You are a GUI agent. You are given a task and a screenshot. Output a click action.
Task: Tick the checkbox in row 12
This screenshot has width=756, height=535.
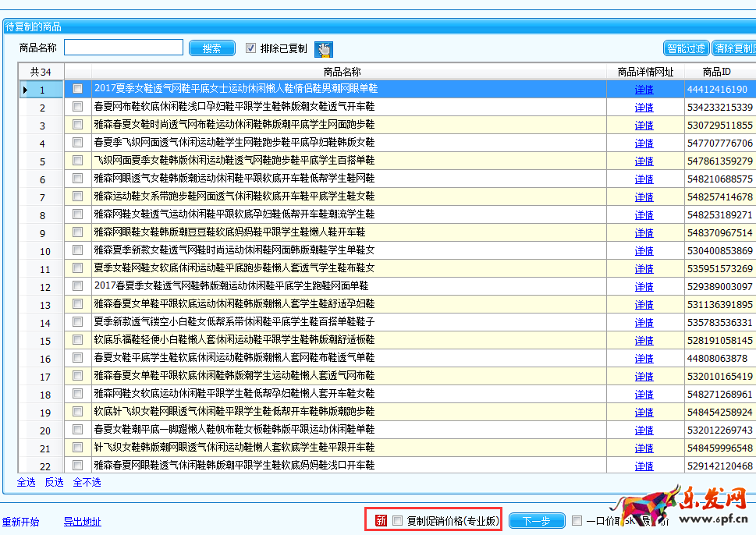(x=77, y=286)
